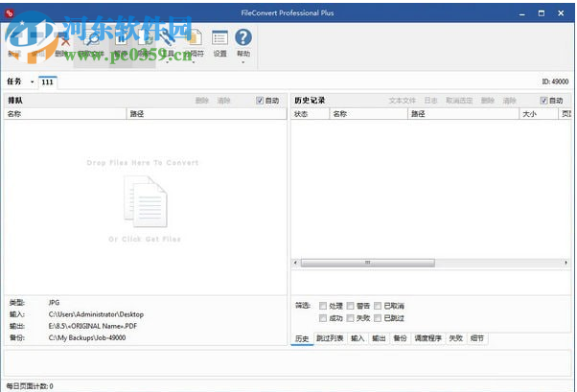This screenshot has height=392, width=577.
Task: Click the 'Or Click Get Files' text
Action: pos(145,240)
